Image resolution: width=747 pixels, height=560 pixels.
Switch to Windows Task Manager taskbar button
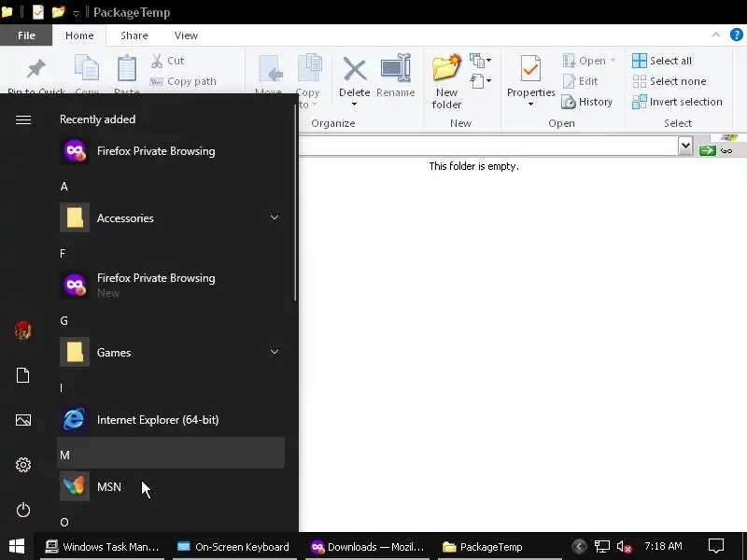coord(103,546)
